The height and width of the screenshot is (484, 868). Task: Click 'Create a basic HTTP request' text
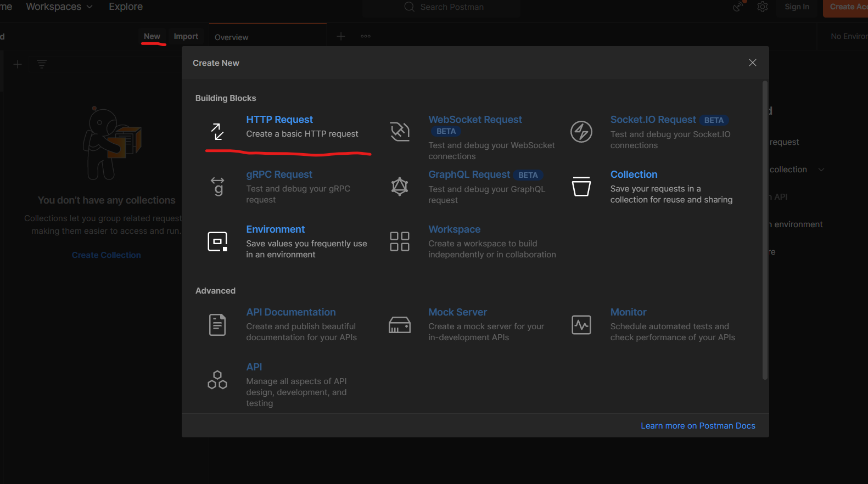(x=302, y=134)
